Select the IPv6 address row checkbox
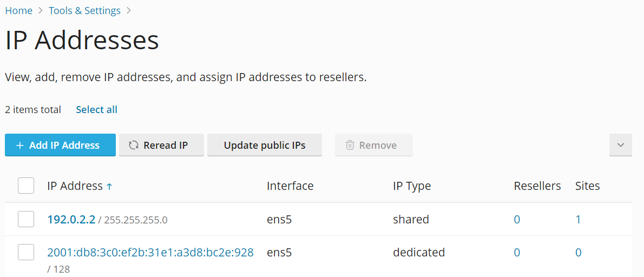 pos(26,252)
